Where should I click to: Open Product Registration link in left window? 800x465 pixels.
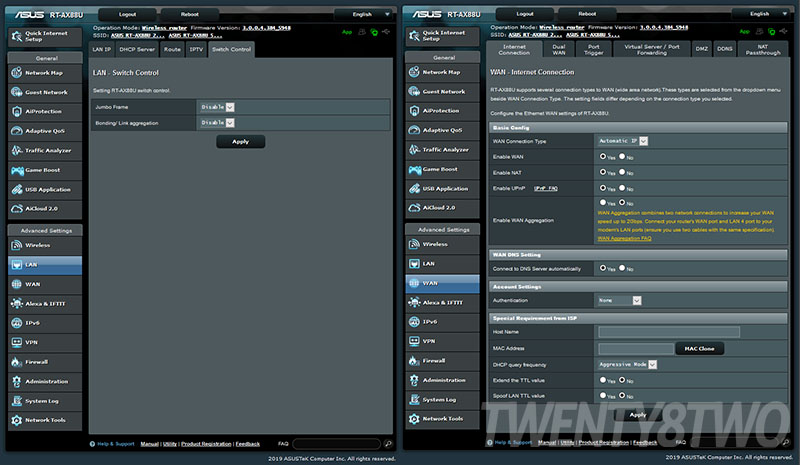[206, 444]
